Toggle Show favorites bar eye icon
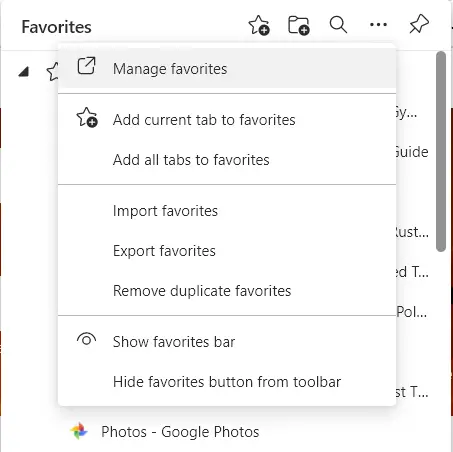This screenshot has width=453, height=452. click(x=86, y=340)
